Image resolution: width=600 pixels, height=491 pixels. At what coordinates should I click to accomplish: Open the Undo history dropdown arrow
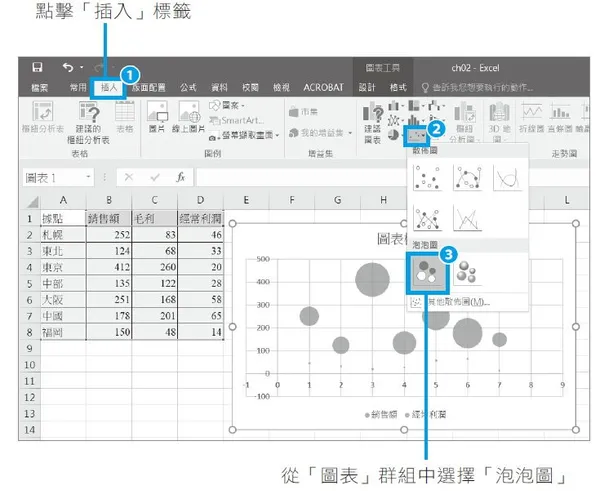coord(82,67)
